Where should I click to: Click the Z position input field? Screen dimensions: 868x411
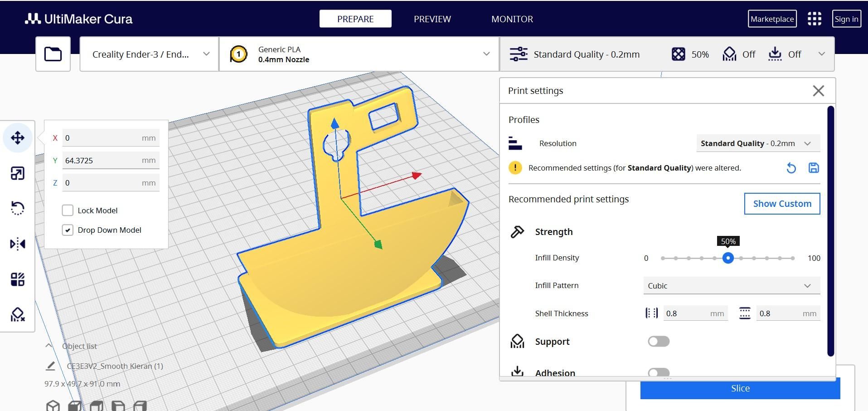[111, 183]
